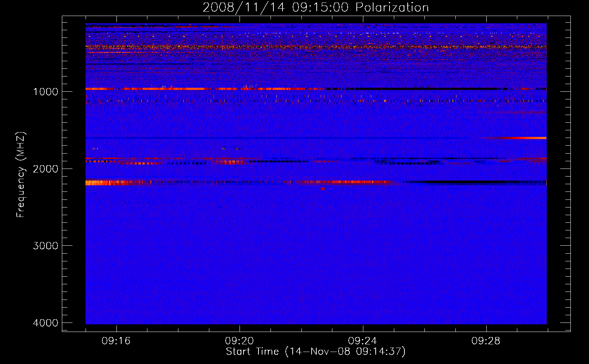Select the 1000 frequency tick label
This screenshot has width=589, height=364.
coord(46,92)
